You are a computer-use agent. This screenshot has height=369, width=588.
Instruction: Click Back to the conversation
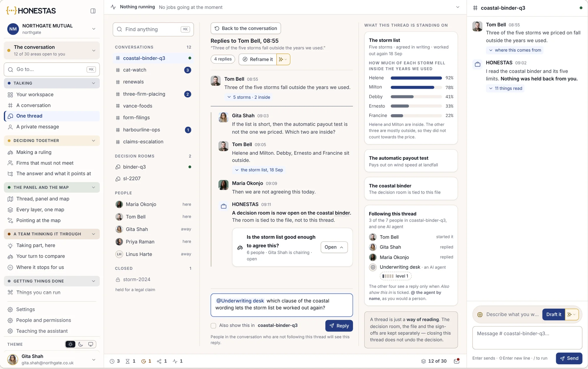(246, 28)
